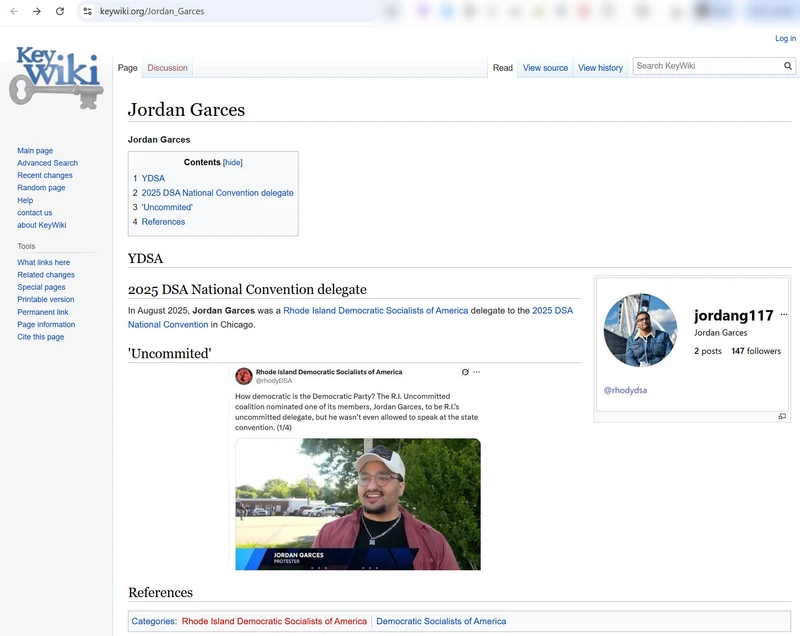Viewport: 800px width, 636px height.
Task: Click the Jordan Garces page heading
Action: [x=186, y=110]
